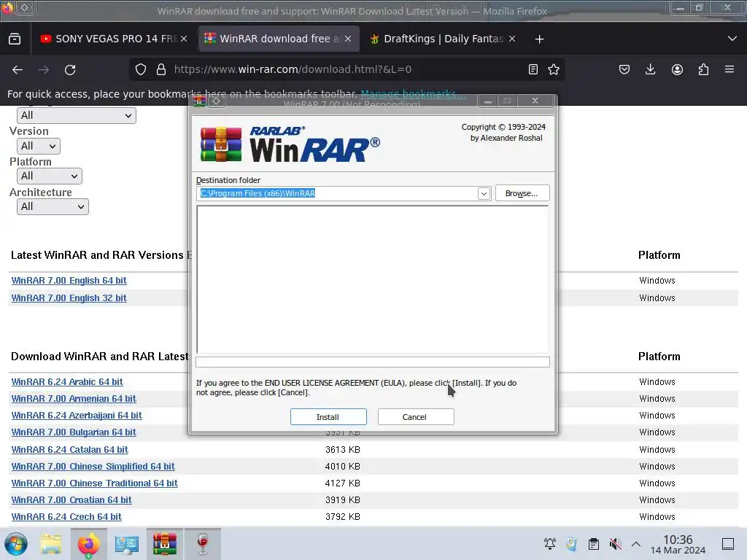
Task: Open the extensions puzzle icon
Action: [703, 69]
